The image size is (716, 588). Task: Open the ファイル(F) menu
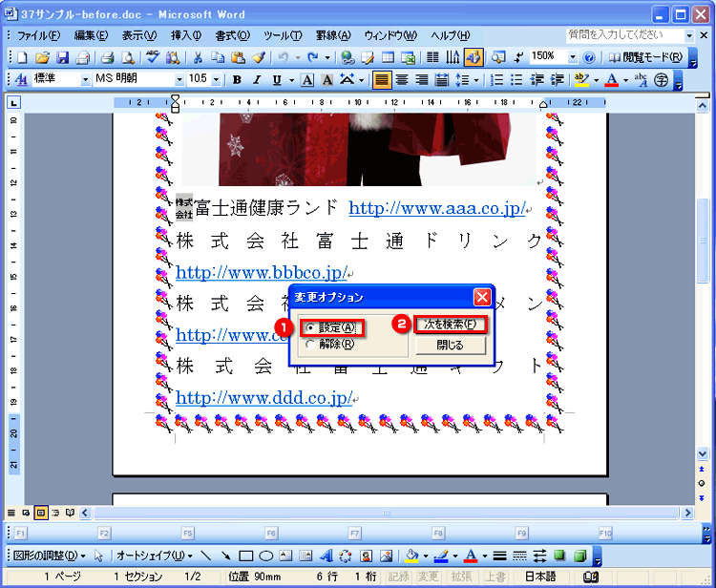tap(38, 35)
